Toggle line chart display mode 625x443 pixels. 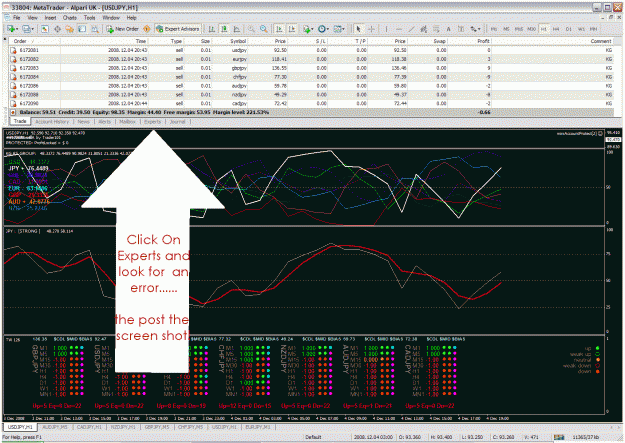237,29
